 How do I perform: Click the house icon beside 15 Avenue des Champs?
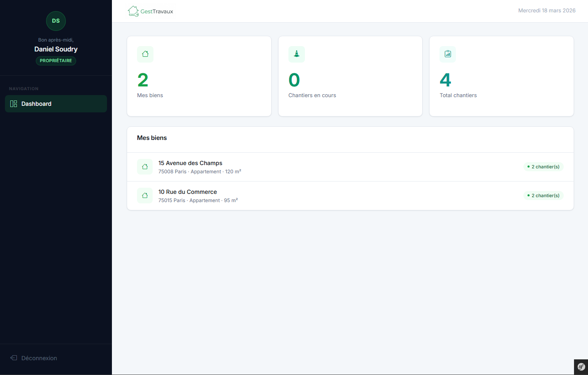145,167
